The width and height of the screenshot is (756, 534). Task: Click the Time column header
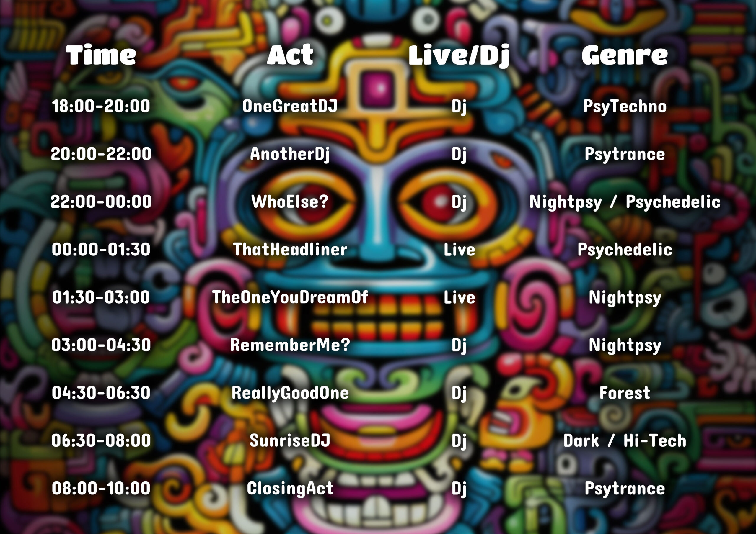click(101, 55)
